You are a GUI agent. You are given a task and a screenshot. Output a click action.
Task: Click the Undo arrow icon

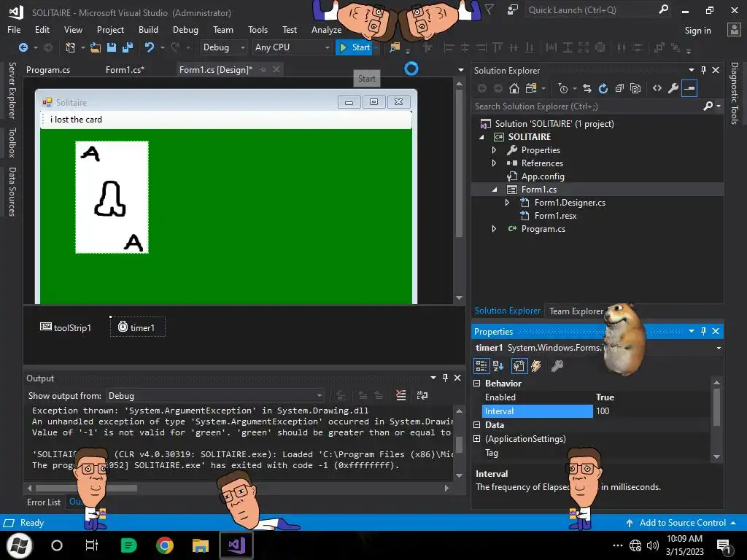point(150,47)
